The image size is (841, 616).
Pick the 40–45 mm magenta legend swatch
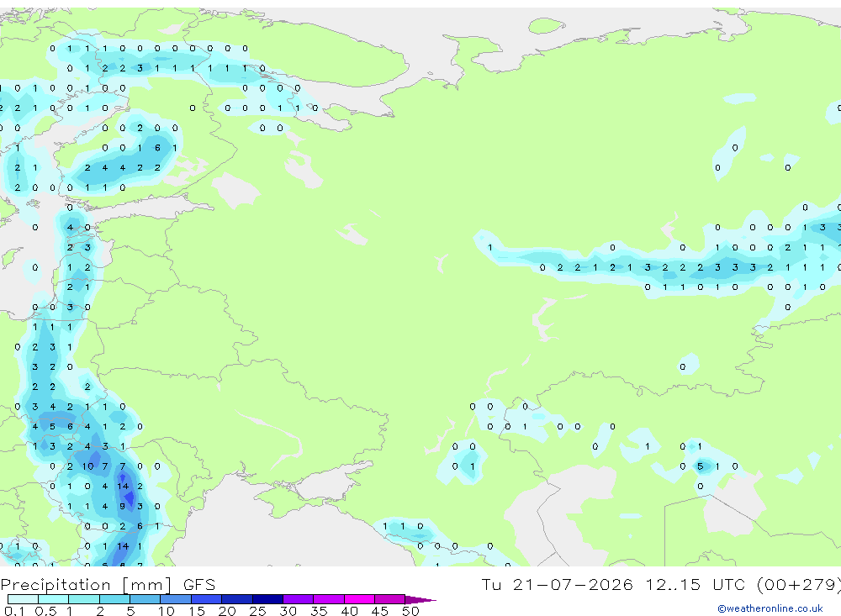click(x=359, y=599)
